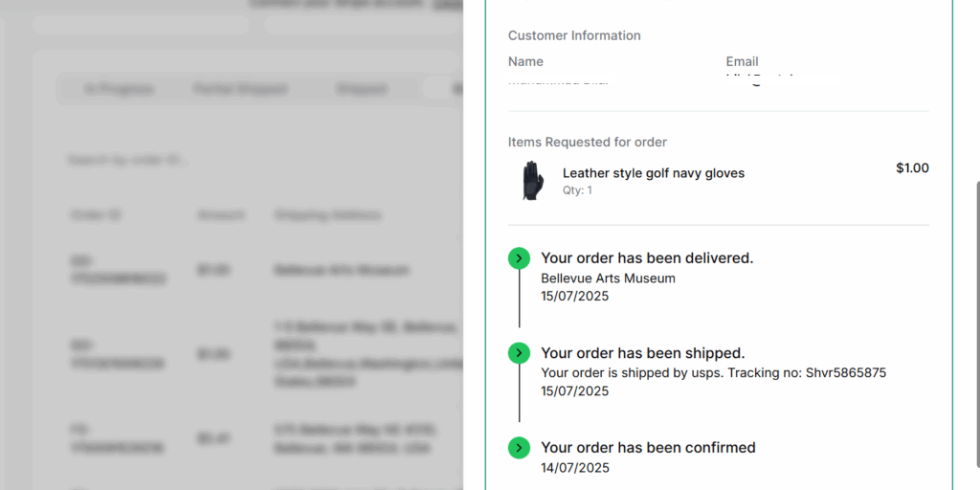Click the $1.00 item price
This screenshot has height=490, width=980.
912,168
